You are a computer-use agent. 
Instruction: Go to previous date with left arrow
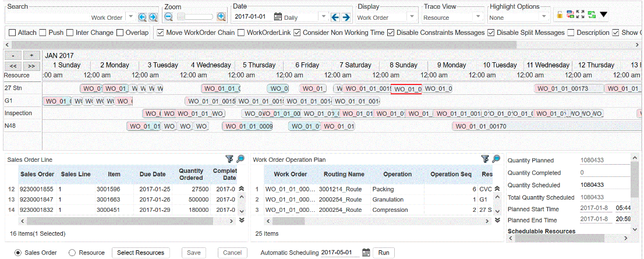pos(335,17)
